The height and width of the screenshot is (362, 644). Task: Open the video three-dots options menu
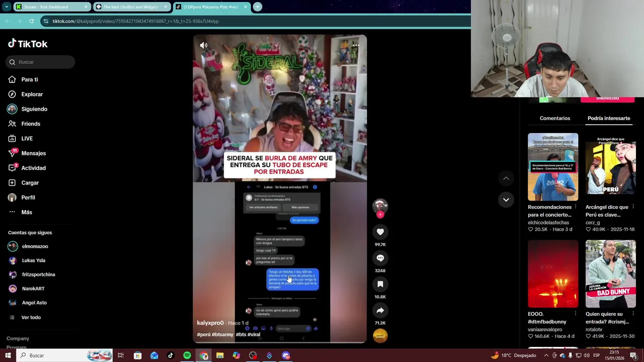[x=356, y=45]
